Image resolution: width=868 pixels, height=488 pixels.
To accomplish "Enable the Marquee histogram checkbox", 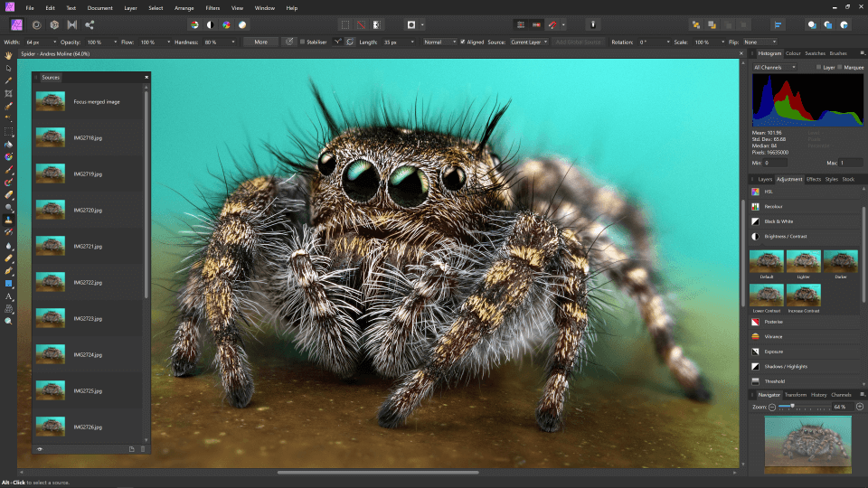I will (840, 68).
